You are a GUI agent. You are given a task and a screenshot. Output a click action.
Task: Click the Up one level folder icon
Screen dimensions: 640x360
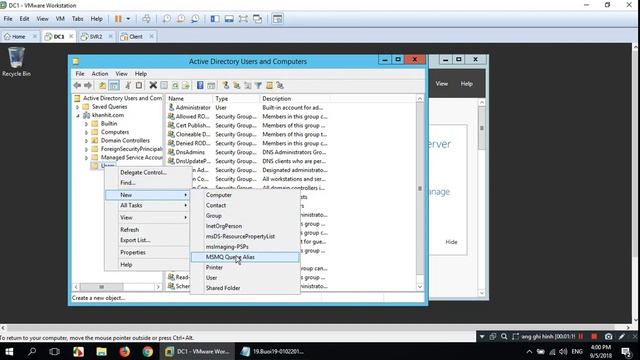coord(102,85)
